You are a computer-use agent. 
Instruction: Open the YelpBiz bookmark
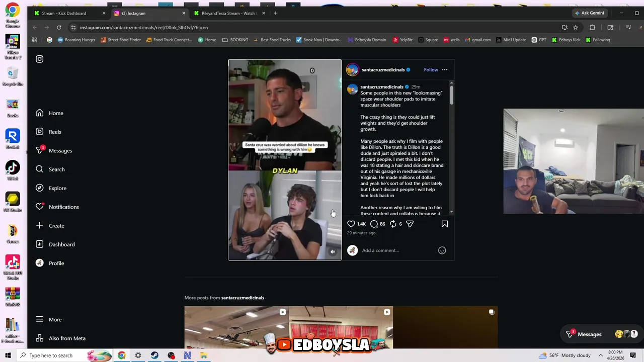pyautogui.click(x=403, y=40)
